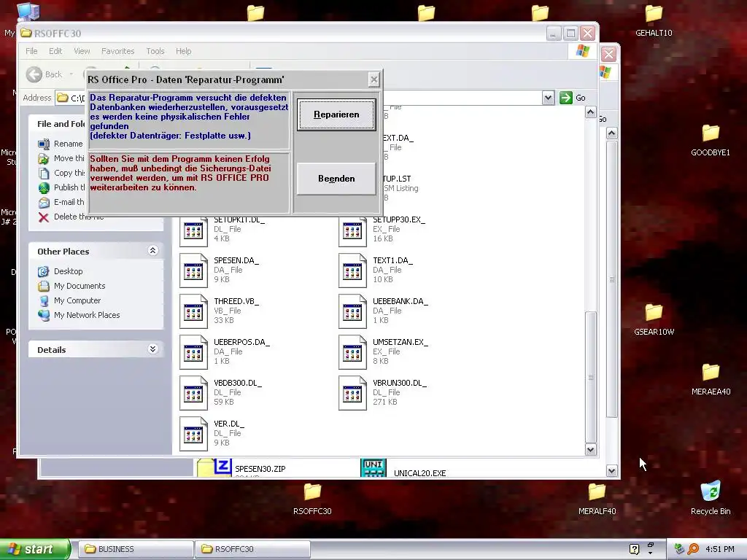Click the back window scrollbar down arrow
The image size is (747, 560).
(x=612, y=471)
